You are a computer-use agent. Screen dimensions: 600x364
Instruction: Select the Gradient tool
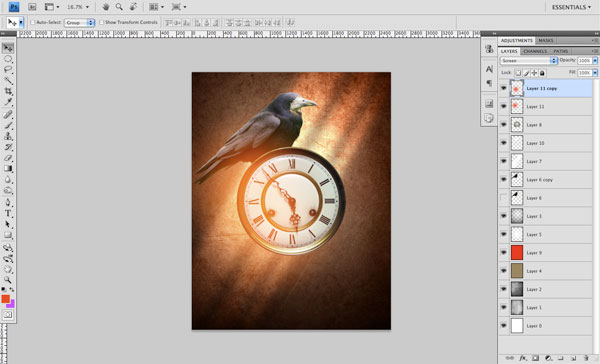click(8, 169)
